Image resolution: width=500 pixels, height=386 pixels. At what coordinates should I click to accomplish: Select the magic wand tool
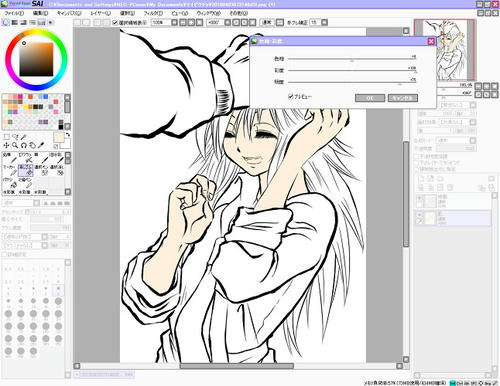(x=24, y=137)
